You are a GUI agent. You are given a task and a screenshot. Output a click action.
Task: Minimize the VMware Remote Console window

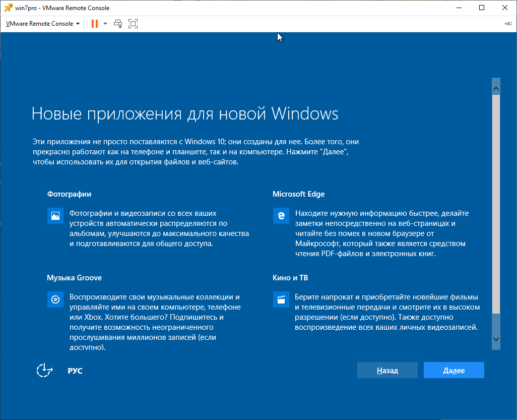click(x=459, y=8)
